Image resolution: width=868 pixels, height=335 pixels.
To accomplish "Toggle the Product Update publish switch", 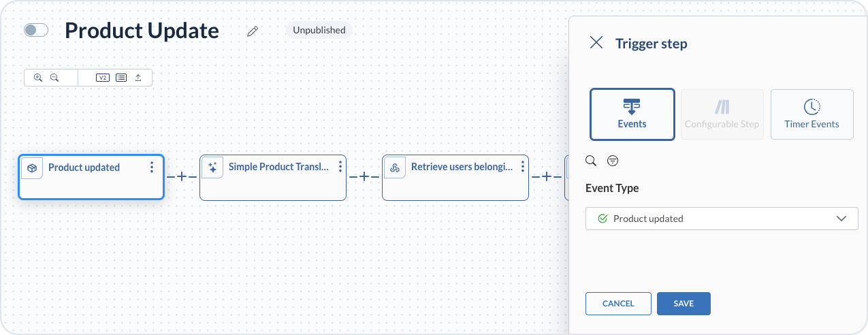I will [x=36, y=30].
